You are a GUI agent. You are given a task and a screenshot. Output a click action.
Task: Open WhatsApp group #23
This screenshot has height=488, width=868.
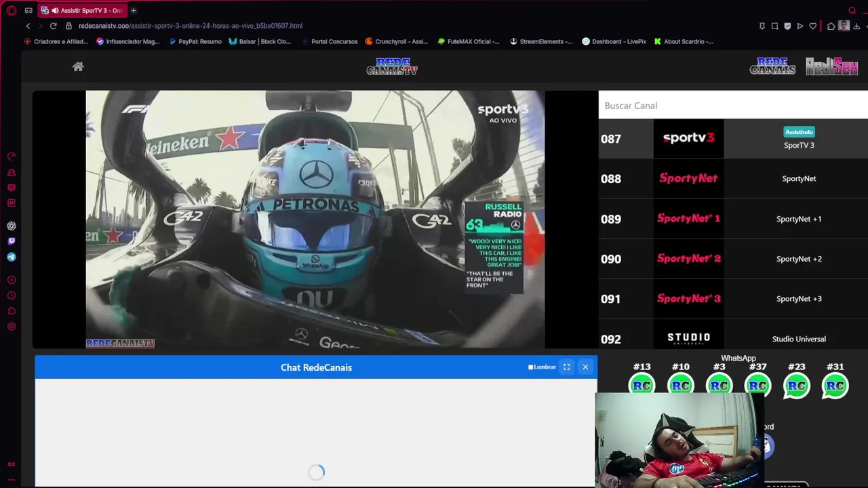(x=796, y=386)
